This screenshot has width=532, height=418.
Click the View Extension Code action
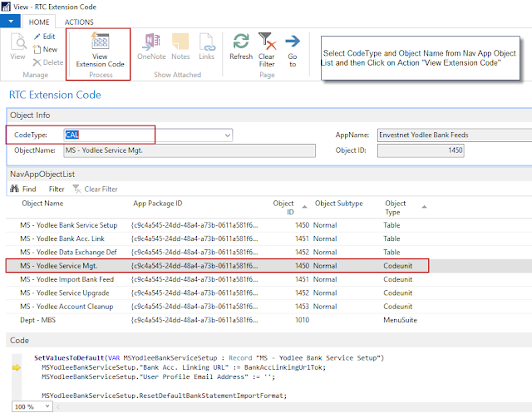pos(100,50)
